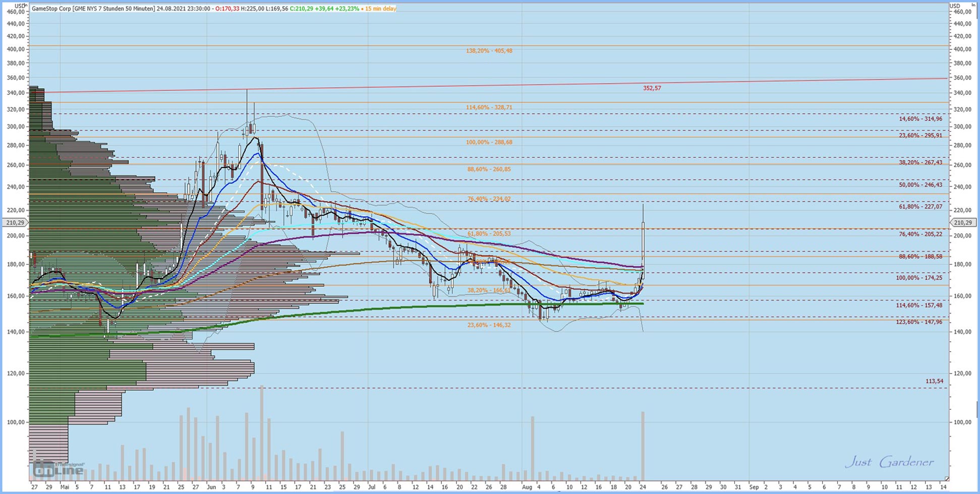Image resolution: width=980 pixels, height=494 pixels.
Task: Select the high value H:225,00
Action: 252,9
